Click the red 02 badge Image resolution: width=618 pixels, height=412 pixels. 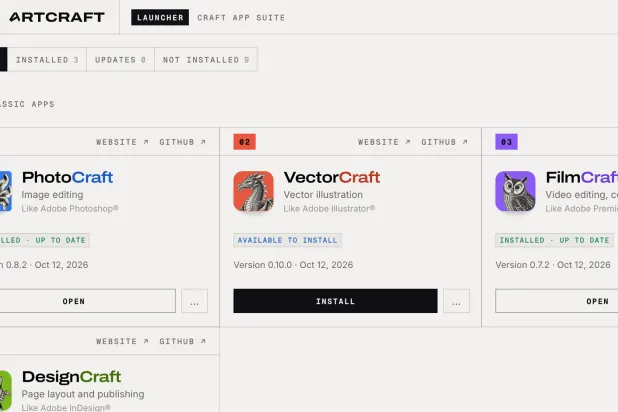click(x=244, y=142)
